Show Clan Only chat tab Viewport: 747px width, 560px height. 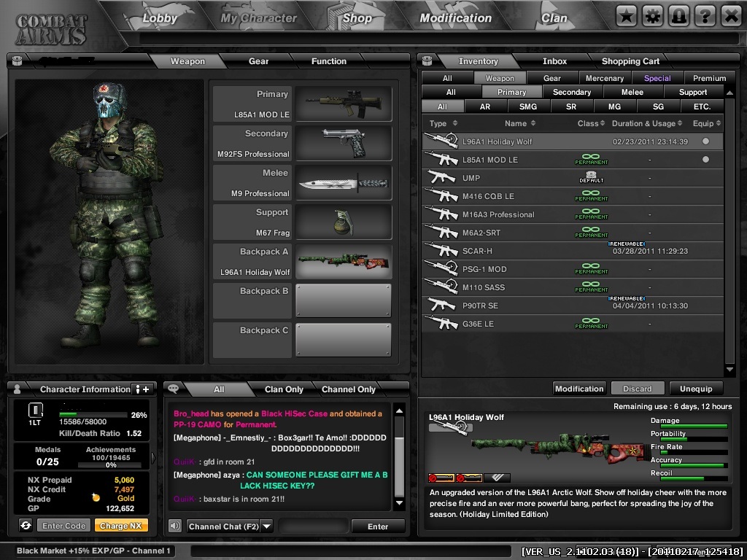click(x=284, y=389)
